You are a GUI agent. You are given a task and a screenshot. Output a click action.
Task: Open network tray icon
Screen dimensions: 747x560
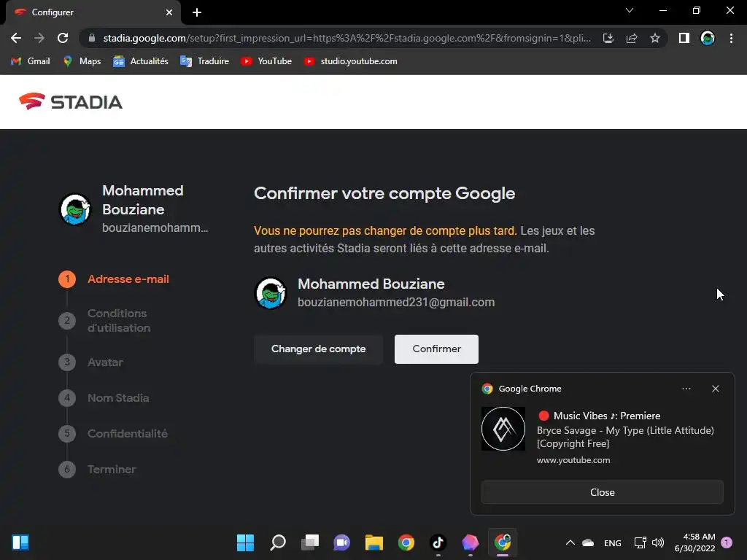[x=640, y=542]
